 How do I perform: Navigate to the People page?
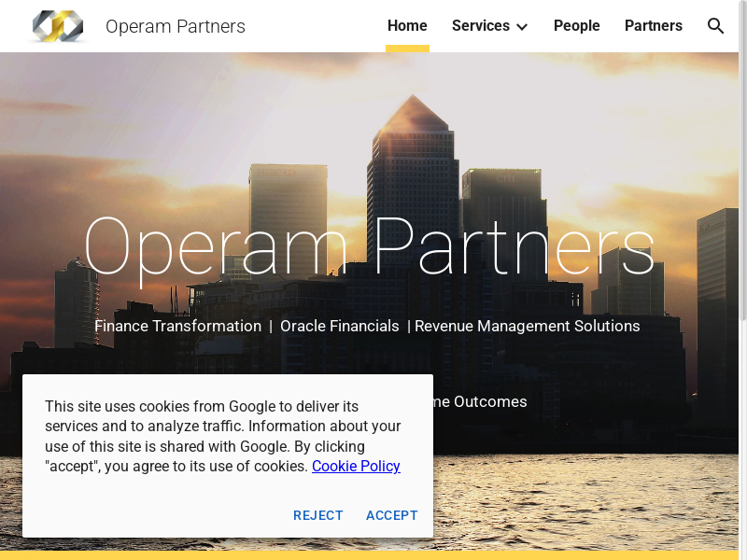click(576, 26)
